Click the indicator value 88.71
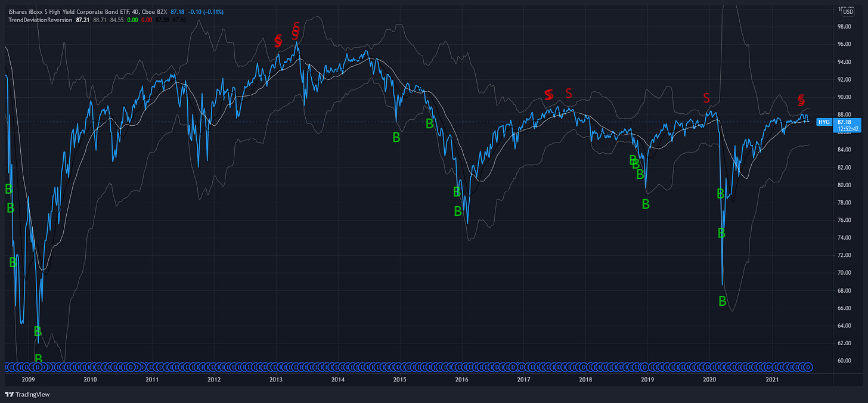This screenshot has height=403, width=868. 100,20
